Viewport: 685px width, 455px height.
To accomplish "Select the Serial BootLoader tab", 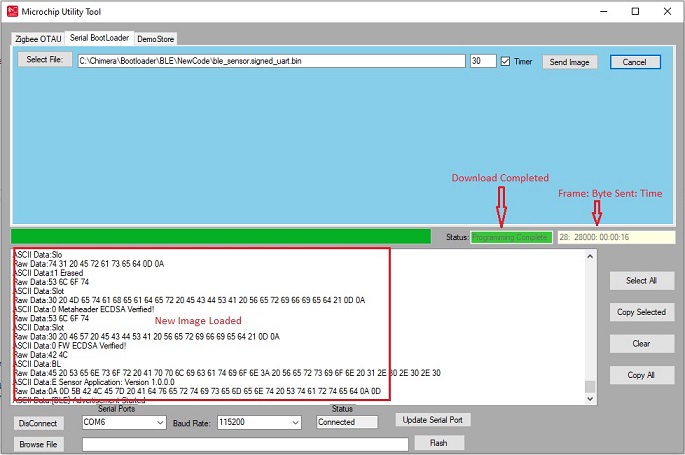I will click(100, 38).
